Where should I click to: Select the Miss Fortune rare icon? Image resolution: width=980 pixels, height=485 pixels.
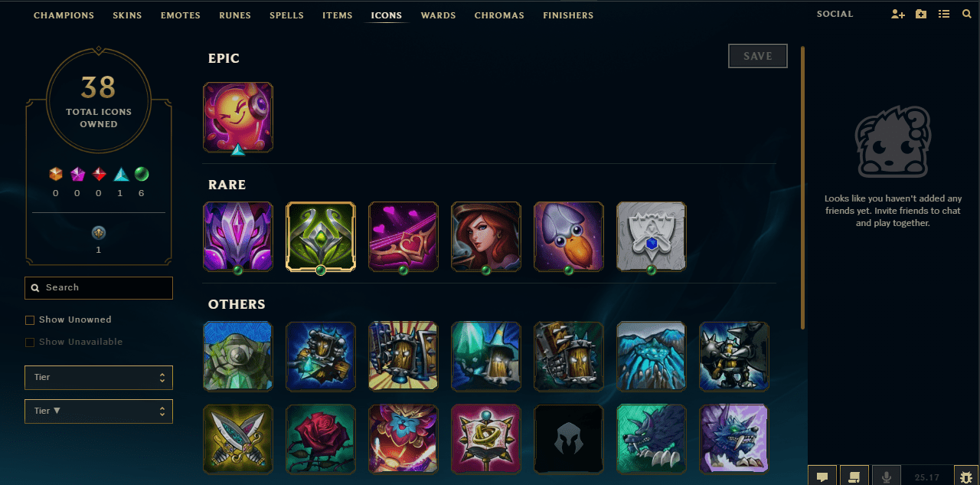point(486,237)
